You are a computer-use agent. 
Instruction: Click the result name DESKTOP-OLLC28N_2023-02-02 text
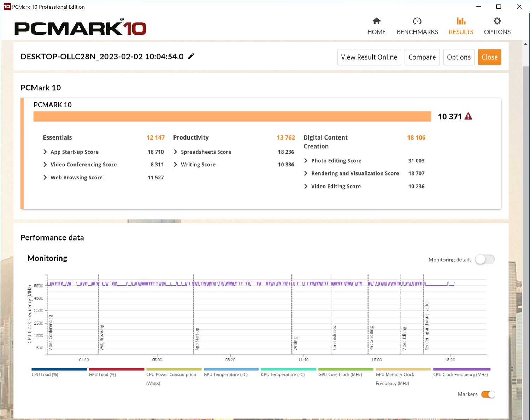[x=102, y=57]
